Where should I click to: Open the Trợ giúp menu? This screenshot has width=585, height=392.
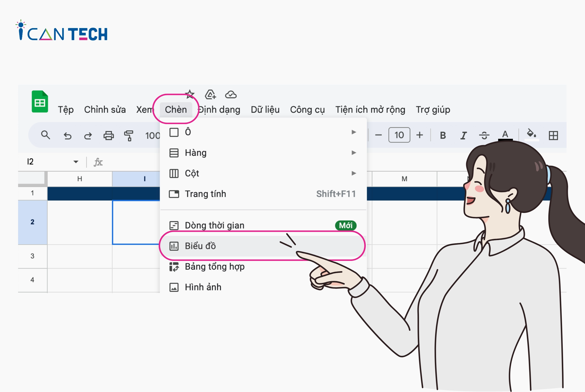pyautogui.click(x=433, y=109)
